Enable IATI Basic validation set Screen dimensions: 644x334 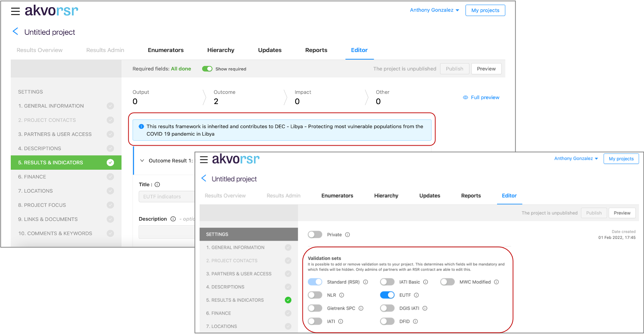click(387, 282)
